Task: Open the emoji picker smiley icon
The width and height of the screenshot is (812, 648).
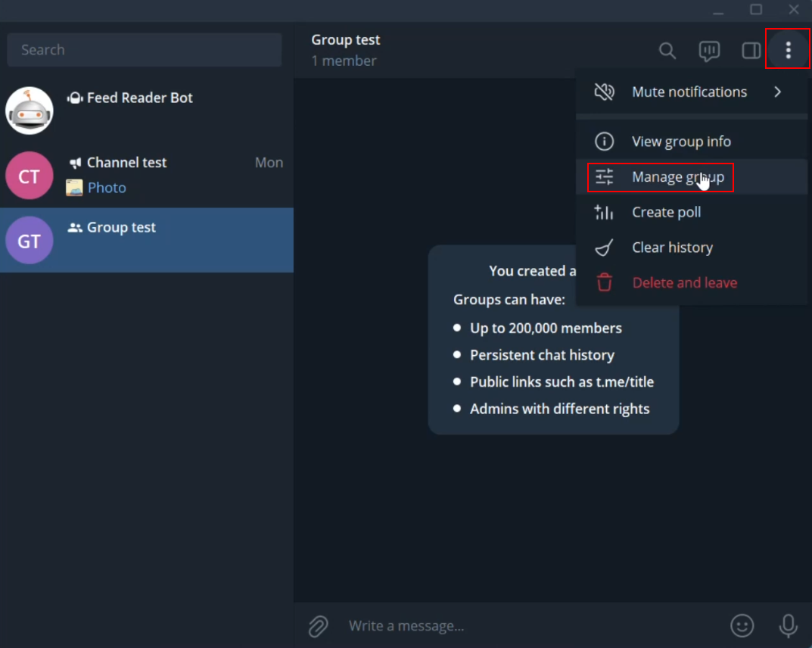Action: [742, 626]
